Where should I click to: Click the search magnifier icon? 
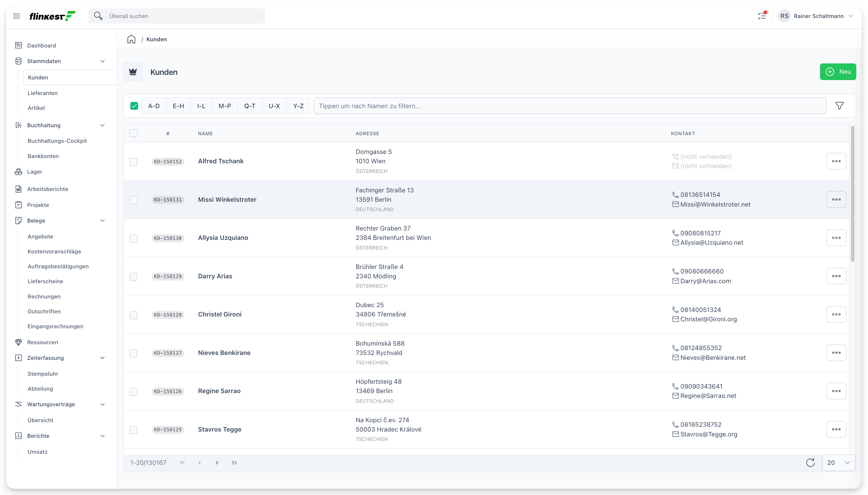98,16
